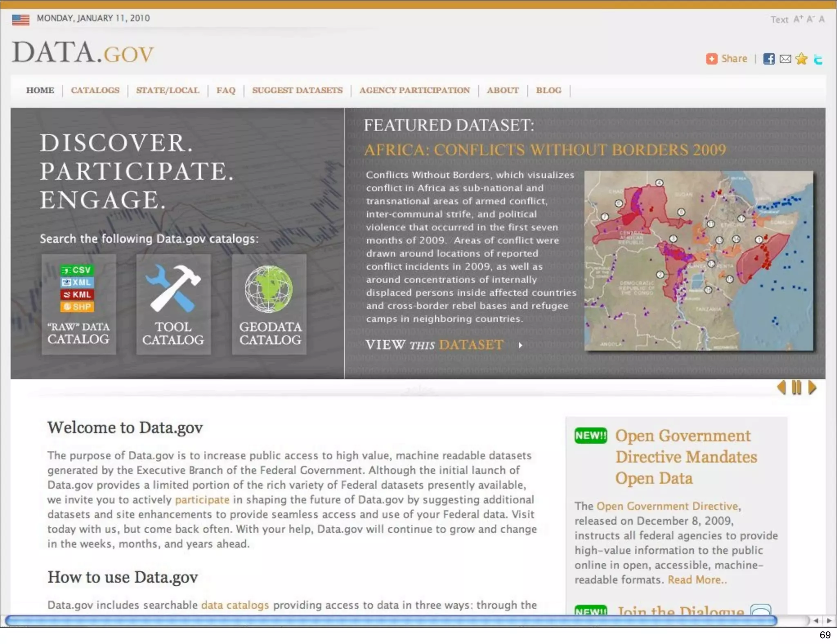Open the Geodata Catalog globe icon
The width and height of the screenshot is (837, 644).
point(269,289)
